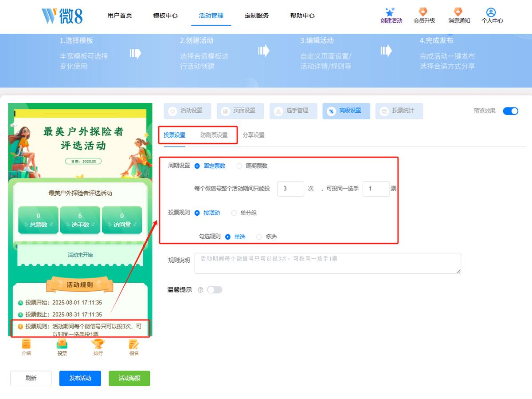The height and width of the screenshot is (399, 532).
Task: Click the 刷新 button
Action: tap(31, 379)
